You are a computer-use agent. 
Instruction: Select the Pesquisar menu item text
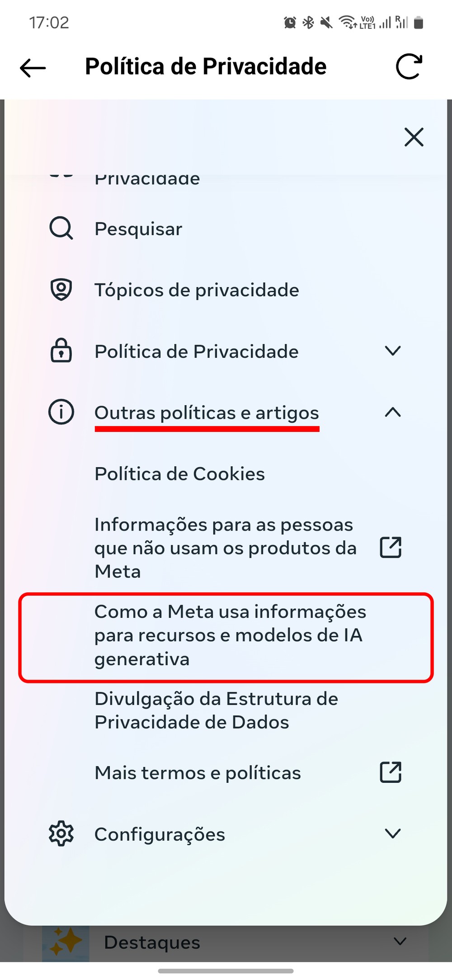[138, 229]
